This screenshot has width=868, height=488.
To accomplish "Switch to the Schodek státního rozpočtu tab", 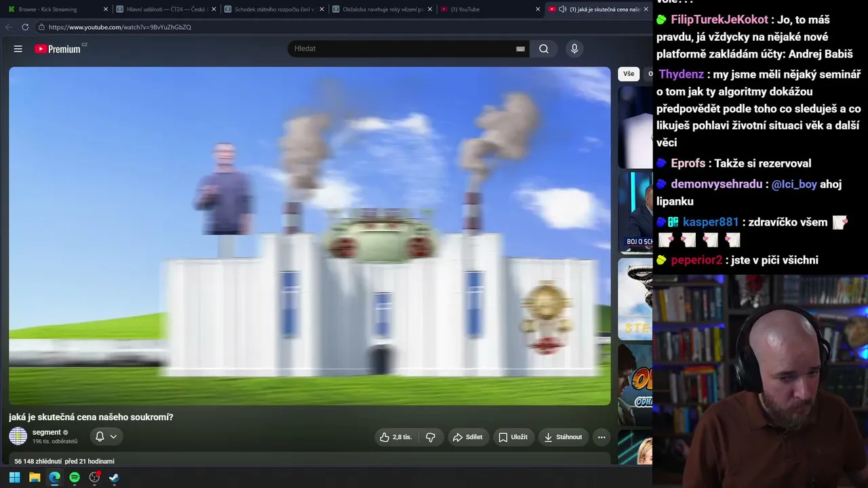I will pos(274,9).
